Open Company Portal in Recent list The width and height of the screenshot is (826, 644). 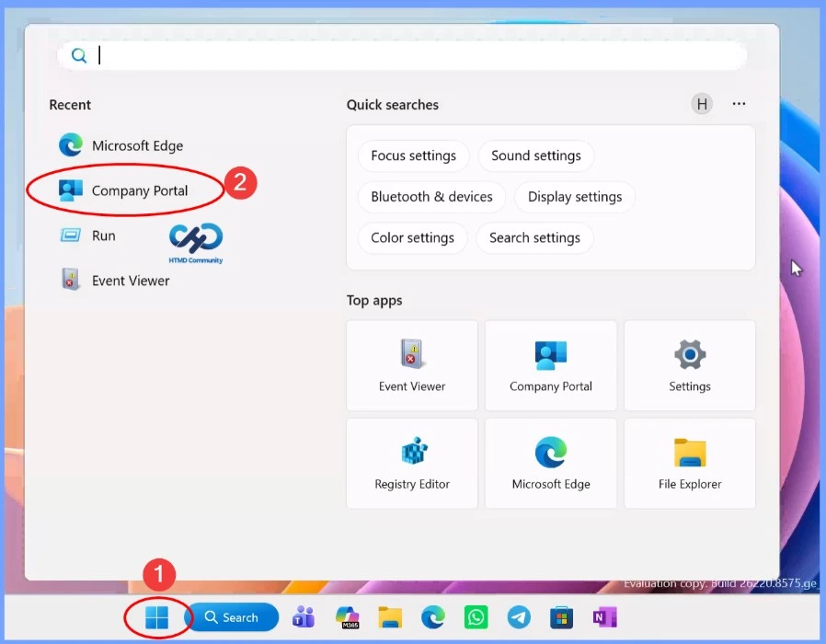(x=123, y=190)
